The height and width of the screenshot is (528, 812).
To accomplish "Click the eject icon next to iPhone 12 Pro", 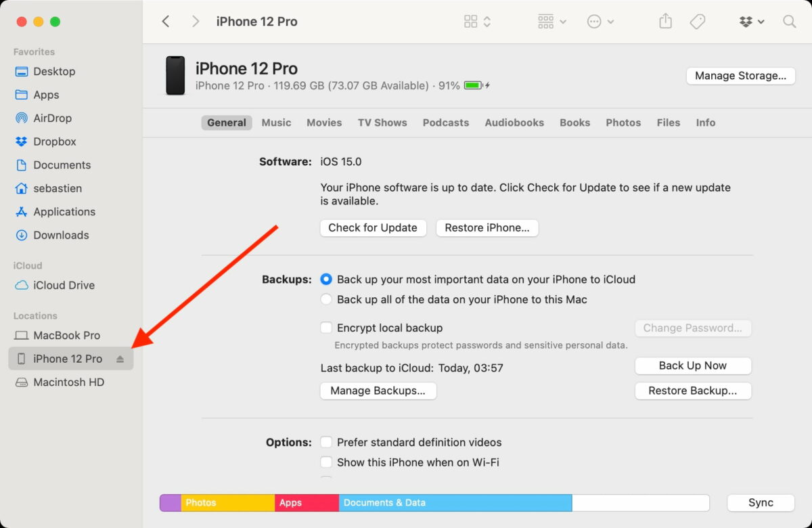I will click(120, 359).
